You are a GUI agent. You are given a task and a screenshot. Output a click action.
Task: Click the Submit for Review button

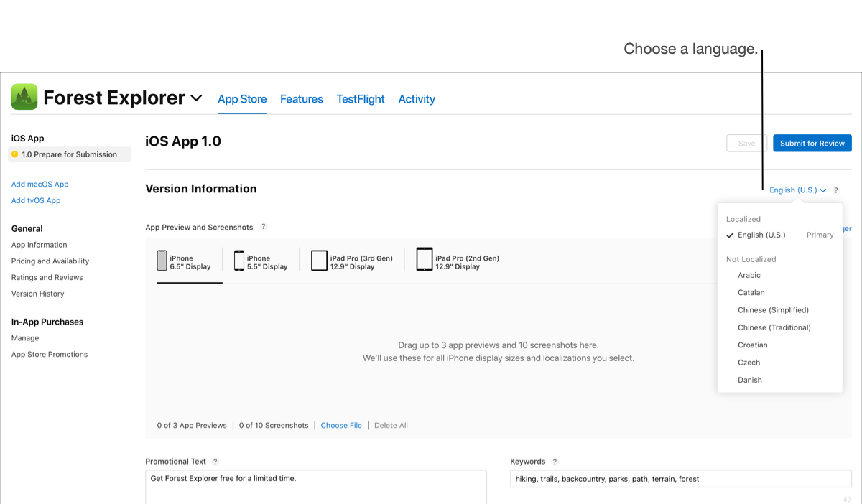(x=812, y=143)
